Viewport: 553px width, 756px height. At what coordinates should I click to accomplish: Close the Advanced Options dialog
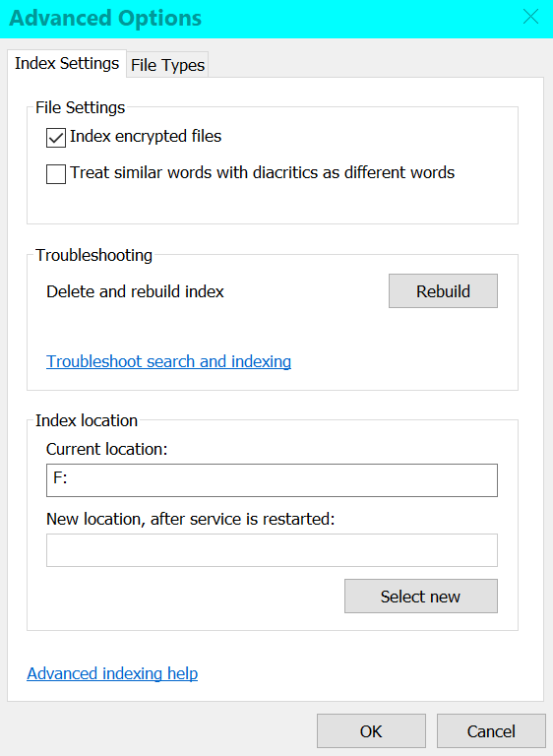(530, 17)
